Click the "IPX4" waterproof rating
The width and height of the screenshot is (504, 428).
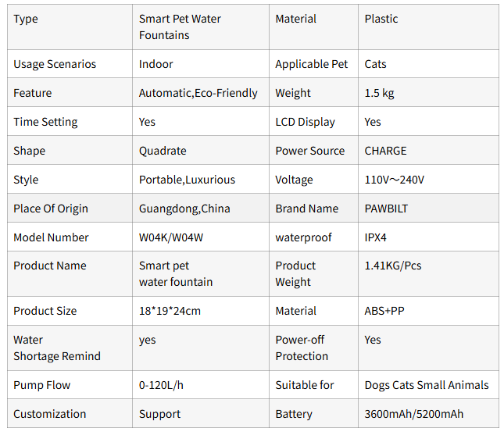tap(377, 237)
